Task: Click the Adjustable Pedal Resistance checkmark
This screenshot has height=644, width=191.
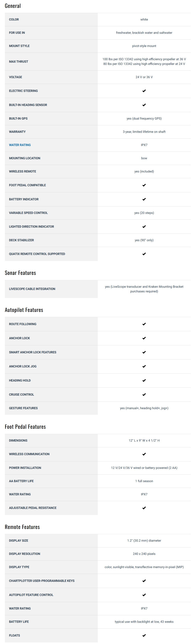Action: 144,508
